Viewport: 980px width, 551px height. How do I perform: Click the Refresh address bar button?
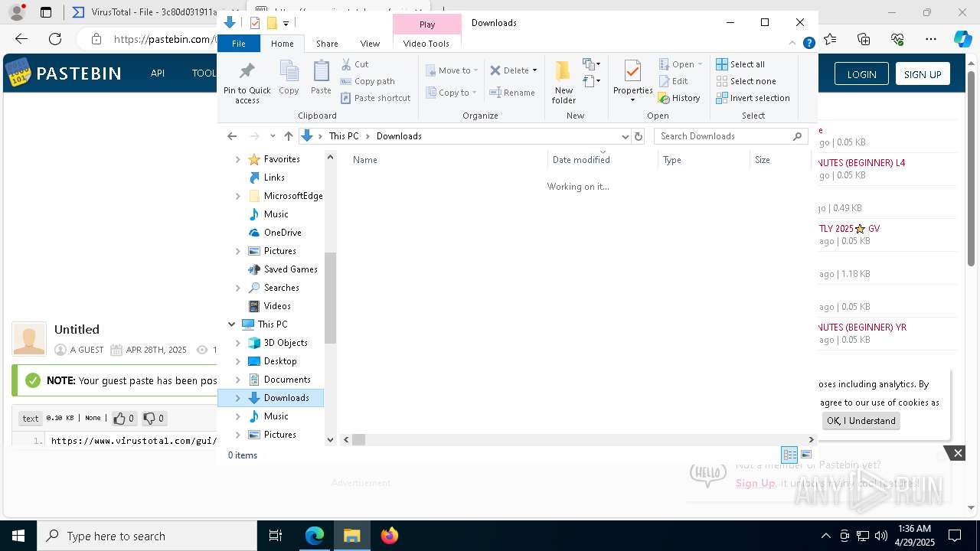click(x=639, y=136)
